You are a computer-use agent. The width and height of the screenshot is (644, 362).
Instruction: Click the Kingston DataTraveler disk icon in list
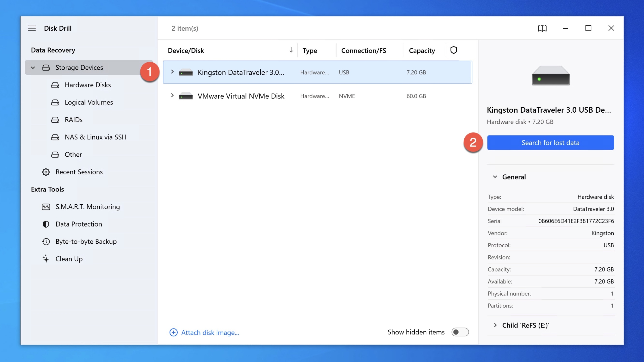point(186,72)
